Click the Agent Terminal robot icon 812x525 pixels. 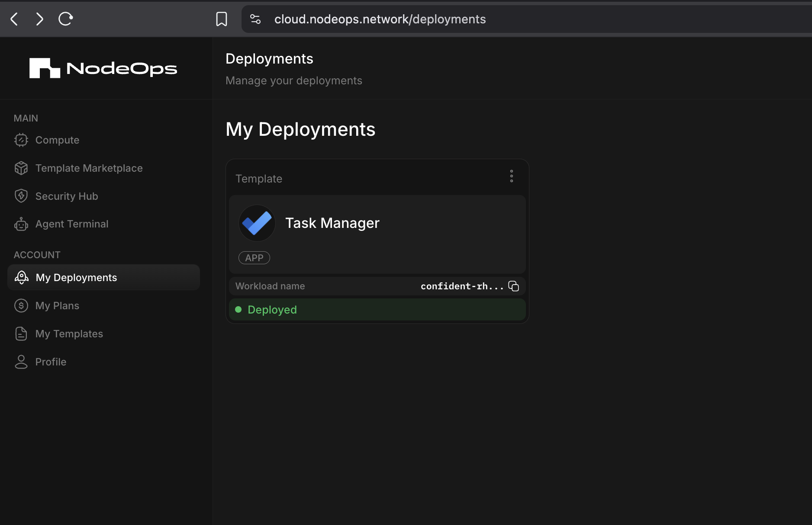pos(21,224)
